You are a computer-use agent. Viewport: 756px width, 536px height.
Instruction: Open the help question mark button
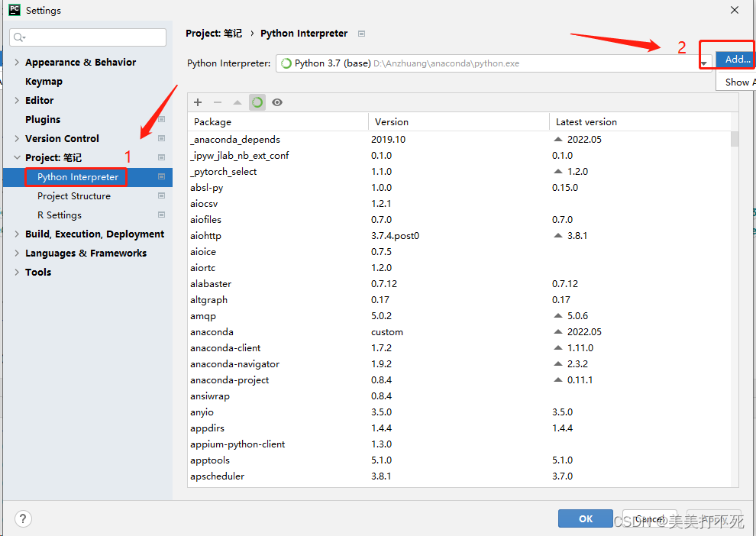(23, 518)
